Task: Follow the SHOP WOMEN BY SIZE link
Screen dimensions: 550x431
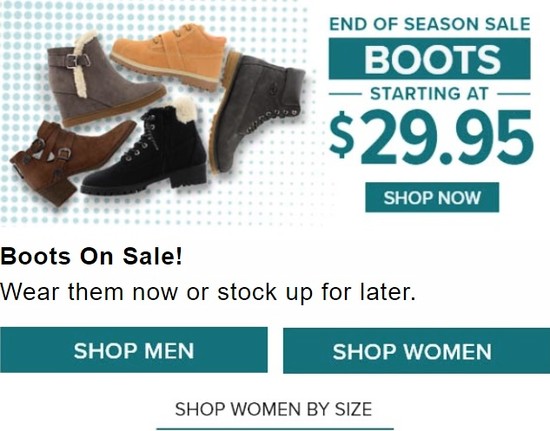Action: click(x=274, y=409)
